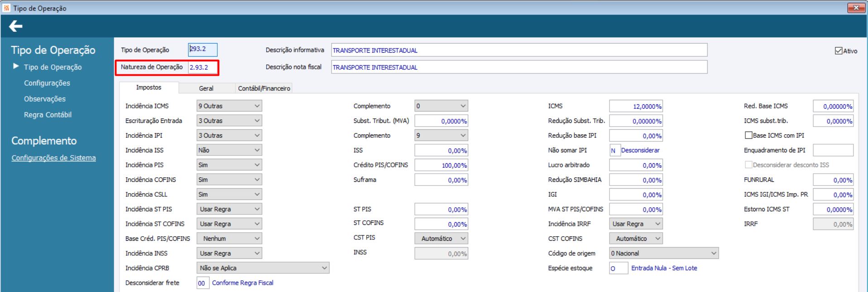Toggle the Ativo checkbox

coord(839,51)
